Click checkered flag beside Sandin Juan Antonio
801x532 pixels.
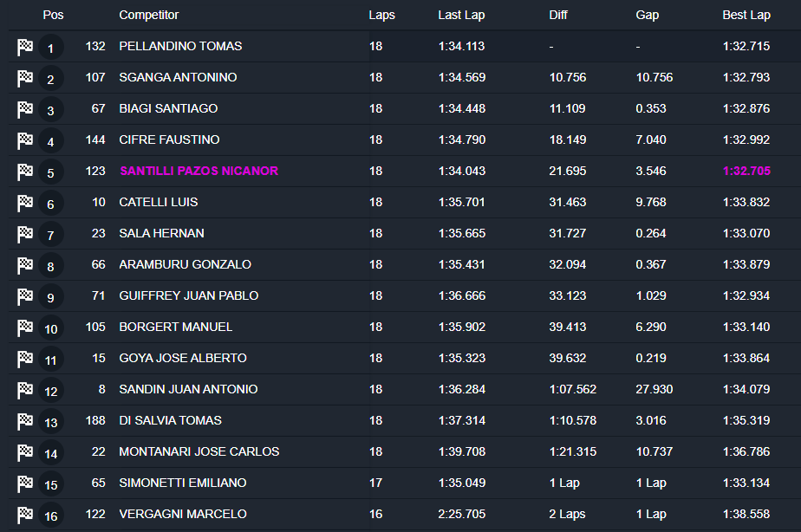pos(25,391)
